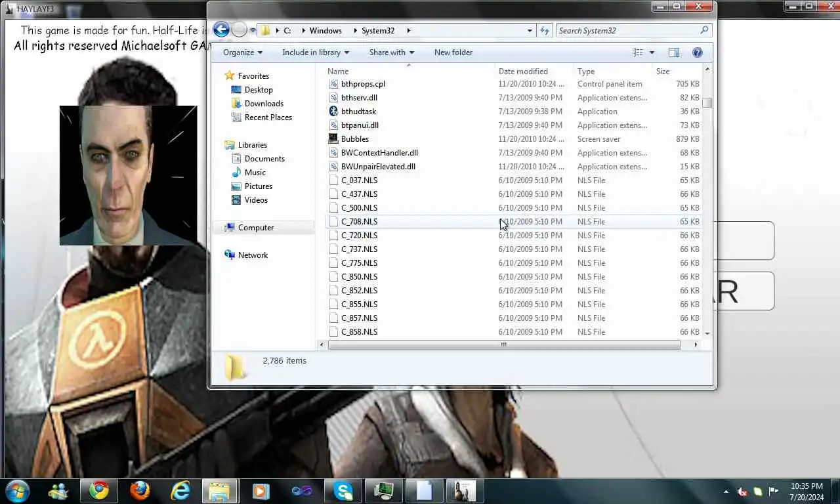
Task: Click the Explorer Back navigation arrow
Action: [221, 30]
